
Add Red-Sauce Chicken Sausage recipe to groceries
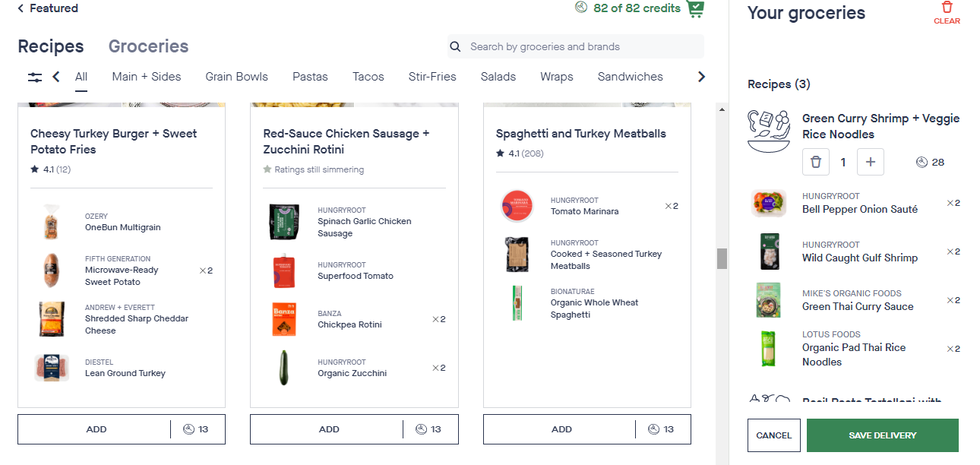pos(329,429)
